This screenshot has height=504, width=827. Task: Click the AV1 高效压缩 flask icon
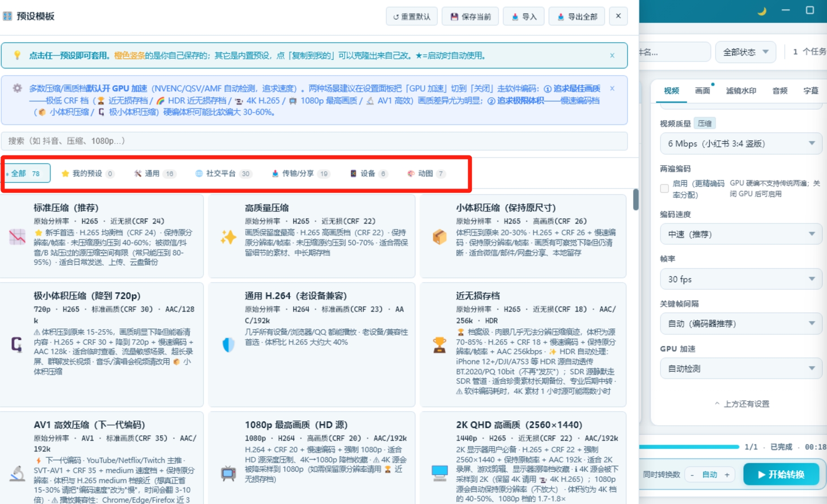[x=17, y=474]
